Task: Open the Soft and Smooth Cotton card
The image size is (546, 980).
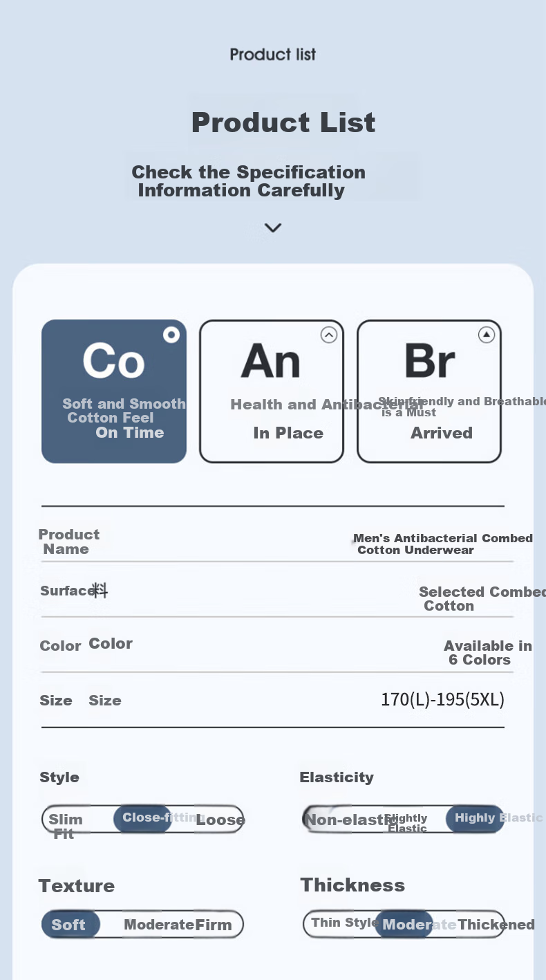Action: [x=114, y=391]
